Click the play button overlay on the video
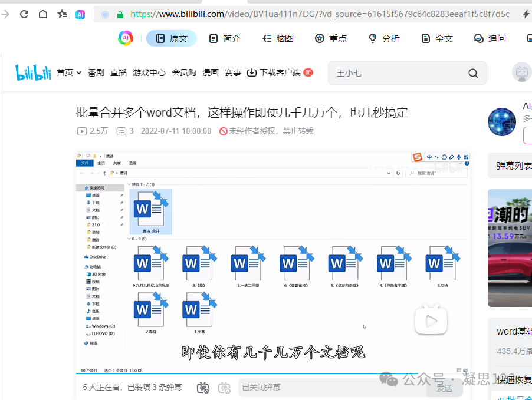The image size is (532, 400). point(431,320)
